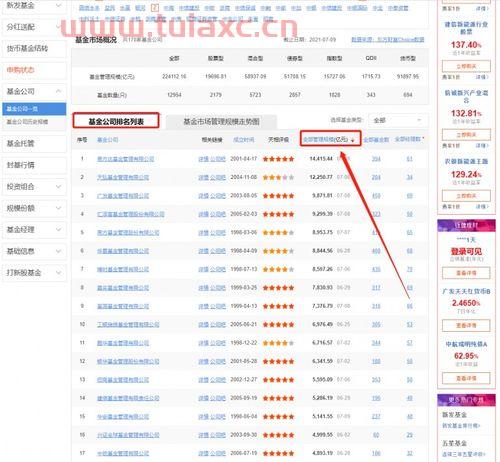
Task: Click 详情 link in rank 13 row
Action: (x=203, y=380)
